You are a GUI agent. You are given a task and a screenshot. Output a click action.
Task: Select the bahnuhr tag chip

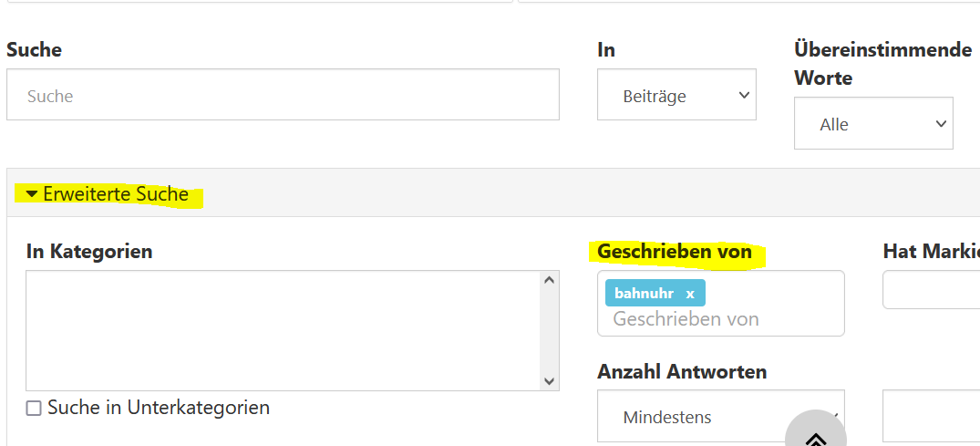coord(644,294)
